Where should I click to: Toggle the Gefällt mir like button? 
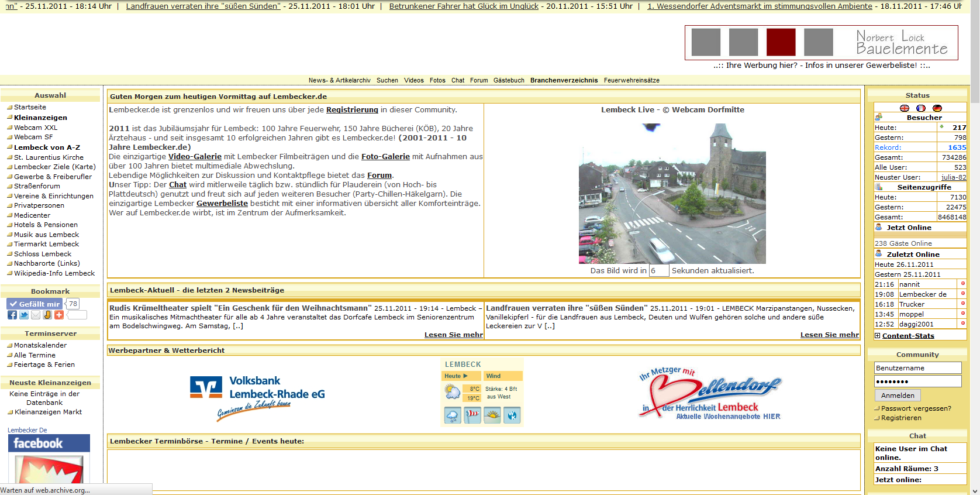34,304
